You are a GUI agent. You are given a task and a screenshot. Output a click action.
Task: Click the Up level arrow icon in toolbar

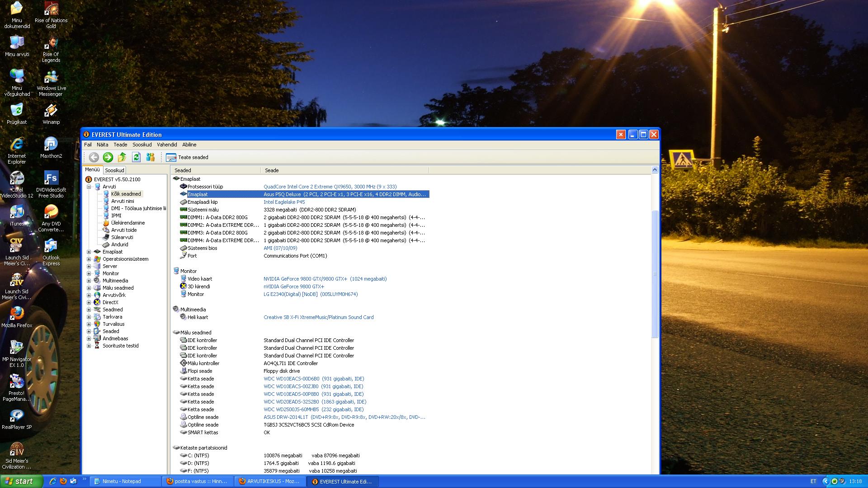click(x=122, y=157)
